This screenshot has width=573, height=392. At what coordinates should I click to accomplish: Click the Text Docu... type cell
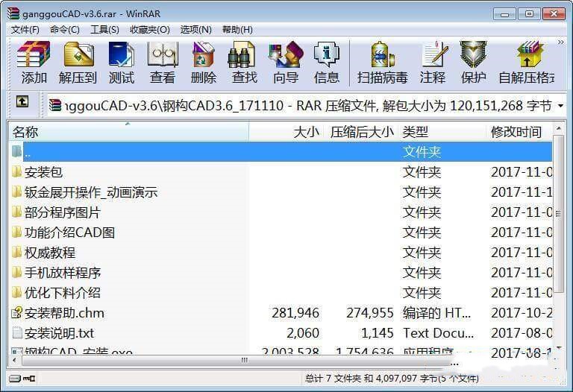click(x=438, y=333)
